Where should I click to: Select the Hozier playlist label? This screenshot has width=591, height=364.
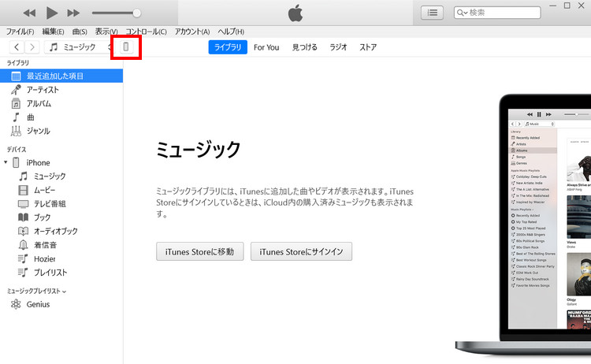pyautogui.click(x=44, y=259)
